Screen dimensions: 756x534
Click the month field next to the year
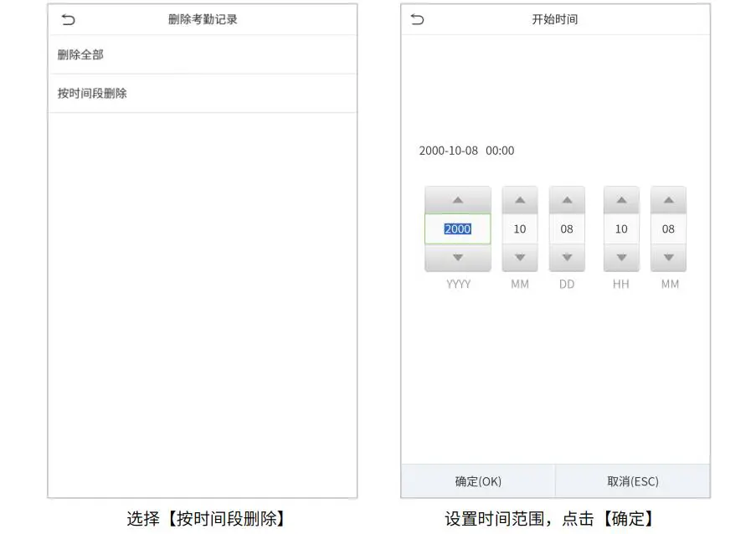click(x=520, y=229)
